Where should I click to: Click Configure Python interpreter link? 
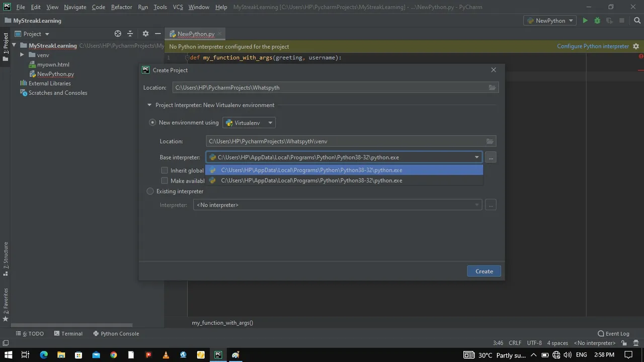(x=593, y=46)
